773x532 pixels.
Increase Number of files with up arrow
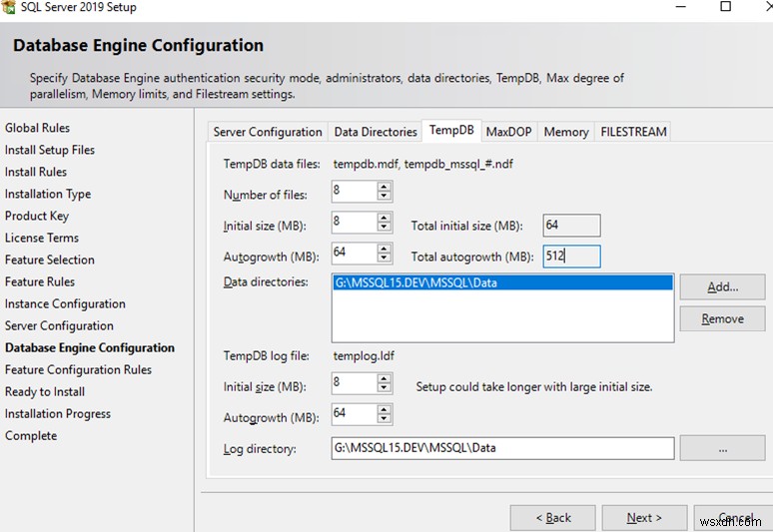[385, 187]
